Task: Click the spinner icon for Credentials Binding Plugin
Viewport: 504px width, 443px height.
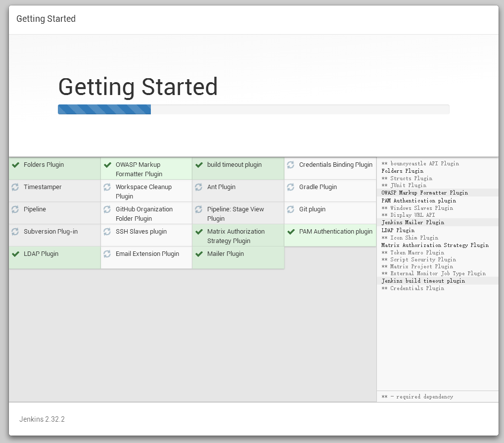Action: [x=290, y=165]
